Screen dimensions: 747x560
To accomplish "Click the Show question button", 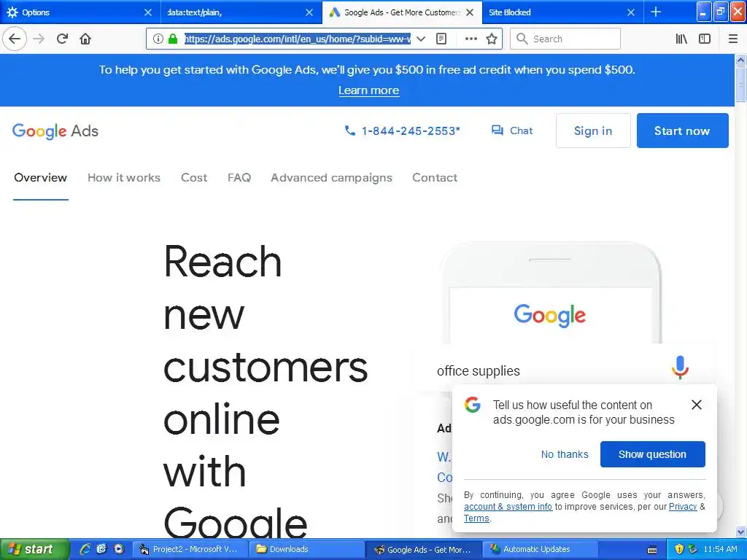I will tap(653, 454).
